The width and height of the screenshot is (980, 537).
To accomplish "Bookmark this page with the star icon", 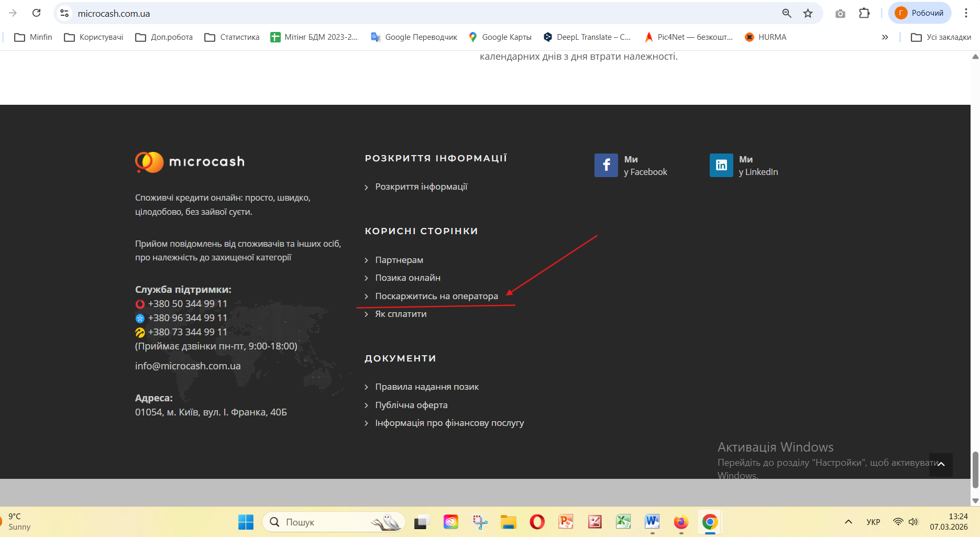I will point(808,13).
